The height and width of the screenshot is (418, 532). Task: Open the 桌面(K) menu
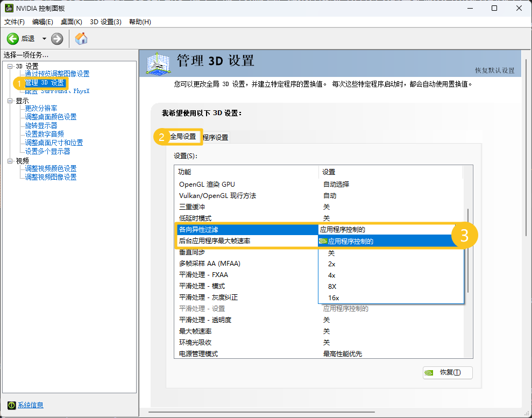pyautogui.click(x=71, y=22)
